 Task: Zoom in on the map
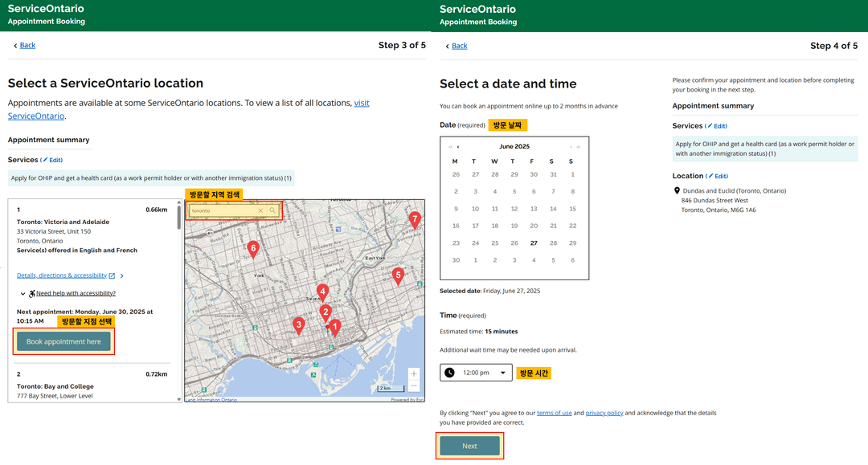coord(413,373)
